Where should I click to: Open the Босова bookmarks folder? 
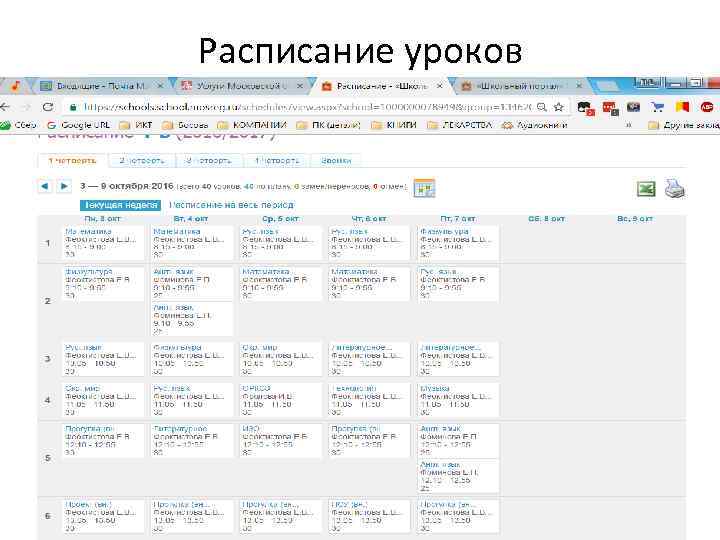click(x=186, y=125)
